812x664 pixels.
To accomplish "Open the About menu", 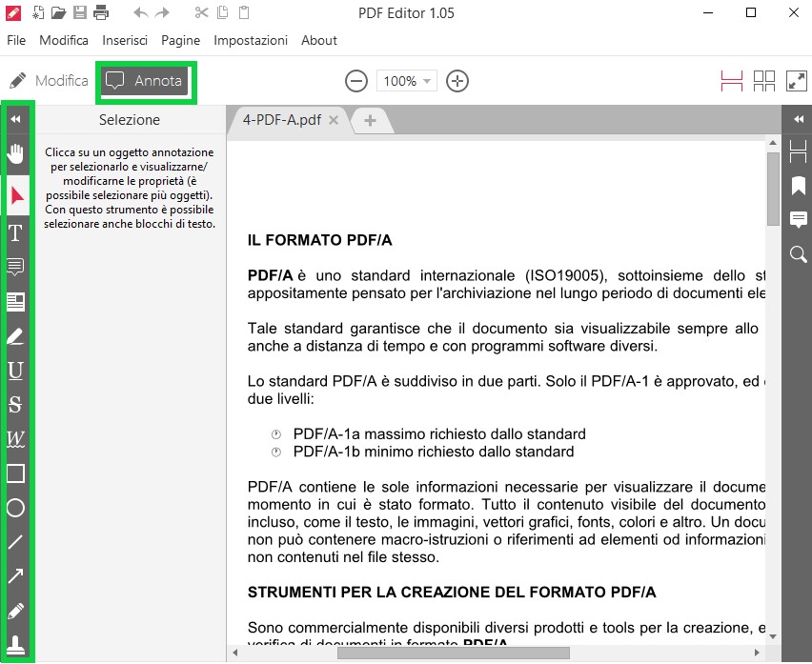I will [319, 40].
